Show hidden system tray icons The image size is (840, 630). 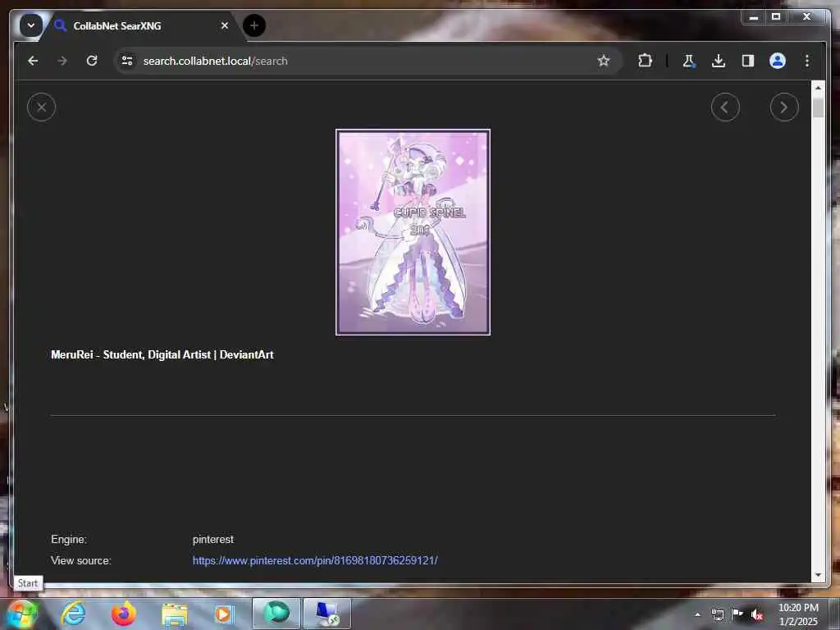[x=697, y=614]
